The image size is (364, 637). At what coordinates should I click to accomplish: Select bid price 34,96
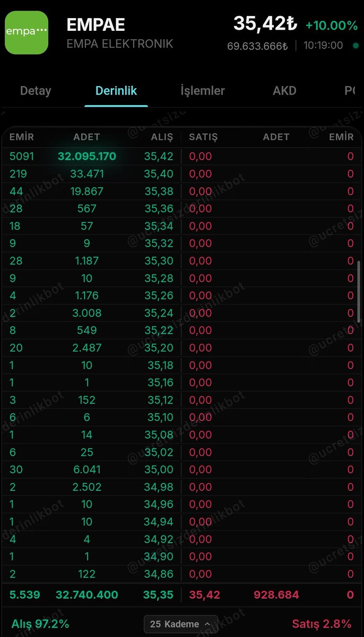point(159,504)
